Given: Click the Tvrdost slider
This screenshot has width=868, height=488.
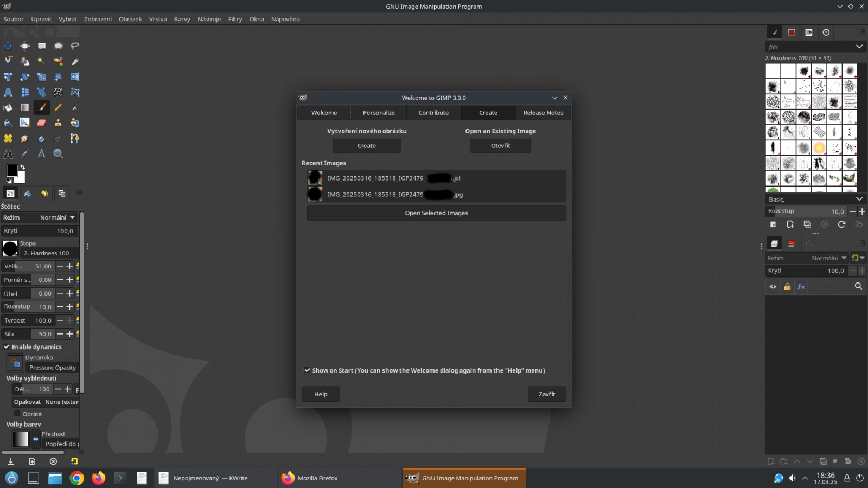Looking at the screenshot, I should [27, 320].
